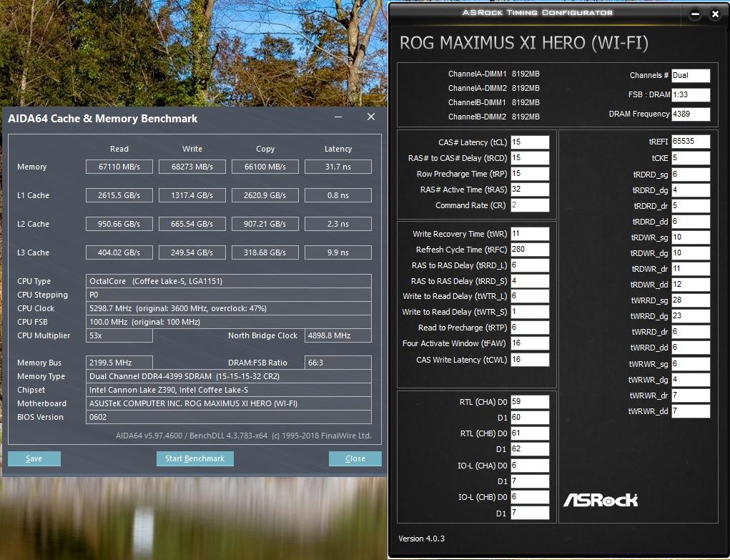The width and height of the screenshot is (730, 560).
Task: Click Start Benchmark button
Action: pos(194,458)
